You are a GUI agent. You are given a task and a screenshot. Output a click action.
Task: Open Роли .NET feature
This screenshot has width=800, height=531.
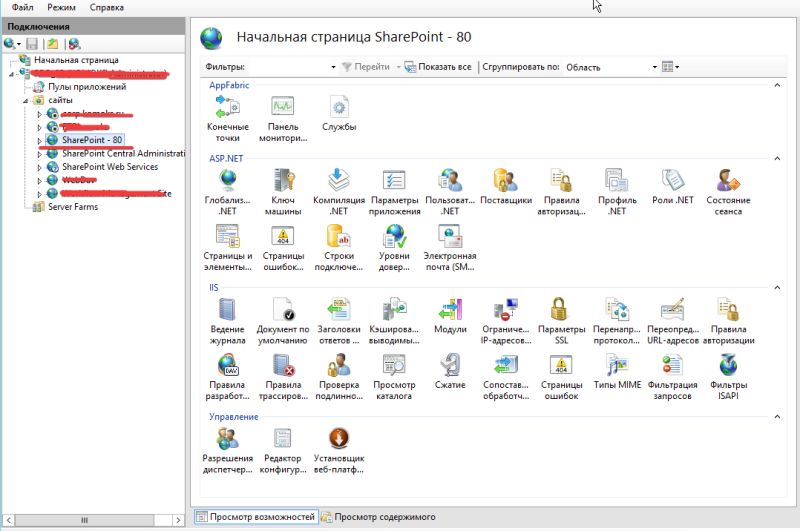pos(672,187)
